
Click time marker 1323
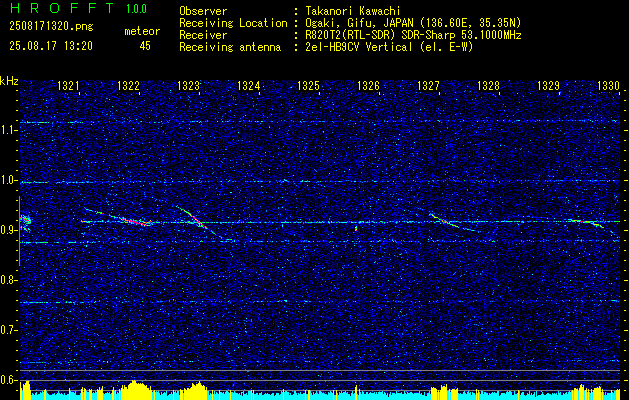[189, 85]
